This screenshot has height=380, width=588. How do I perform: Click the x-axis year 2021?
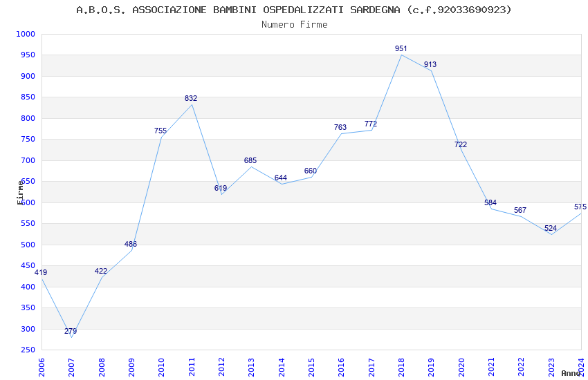(491, 368)
